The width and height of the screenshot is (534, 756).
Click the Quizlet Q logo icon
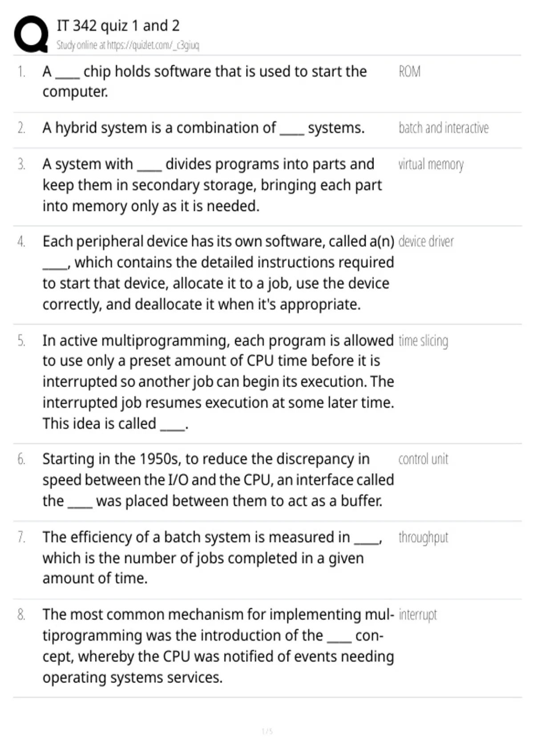(31, 34)
